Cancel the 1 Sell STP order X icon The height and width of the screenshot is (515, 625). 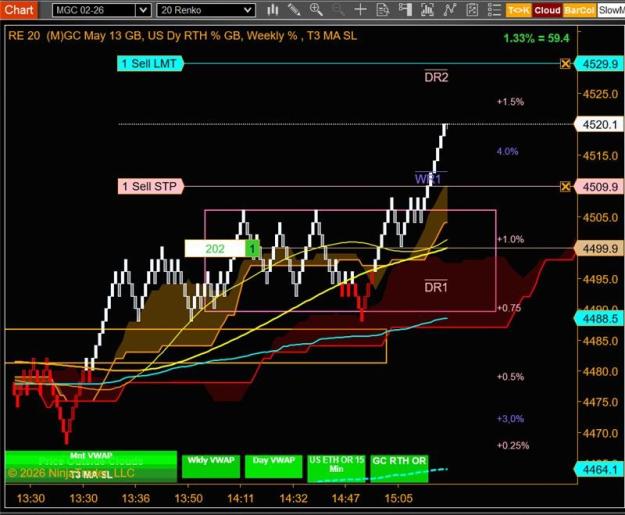[x=565, y=186]
